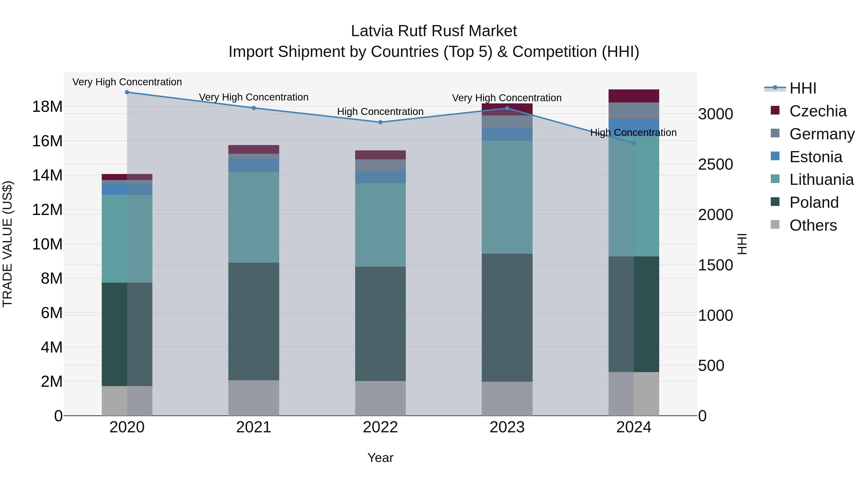Toggle Czechia series in legend
The width and height of the screenshot is (868, 488).
click(x=808, y=111)
